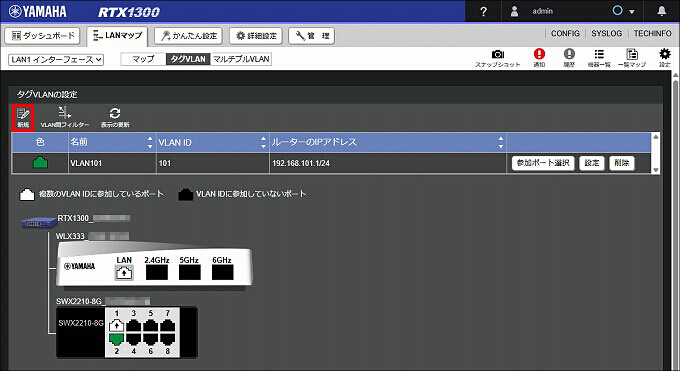Open the 設定 gear icon in toolbar
680x371 pixels.
664,58
